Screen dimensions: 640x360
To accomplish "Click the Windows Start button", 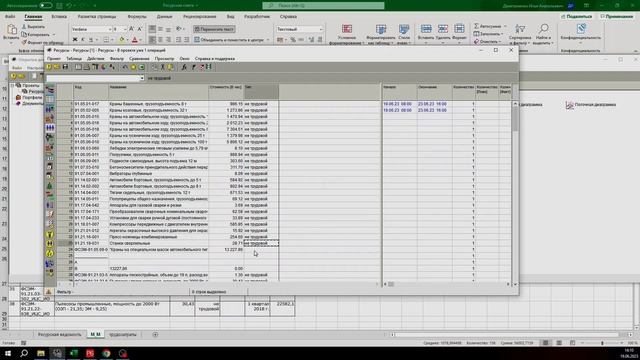I will coord(8,353).
